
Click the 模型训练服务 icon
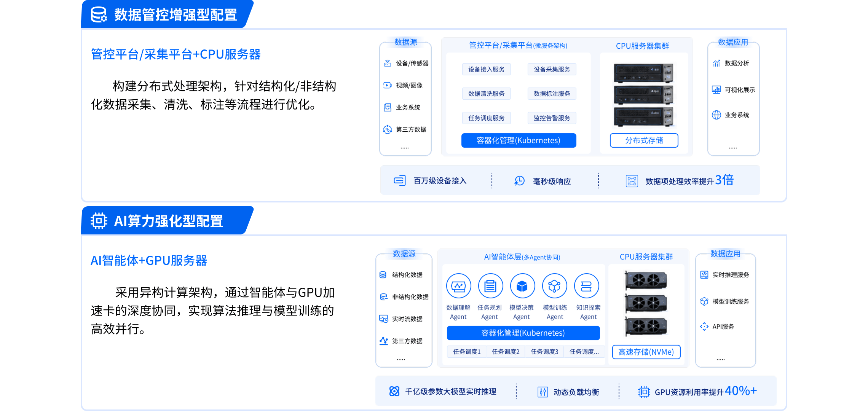pos(704,301)
